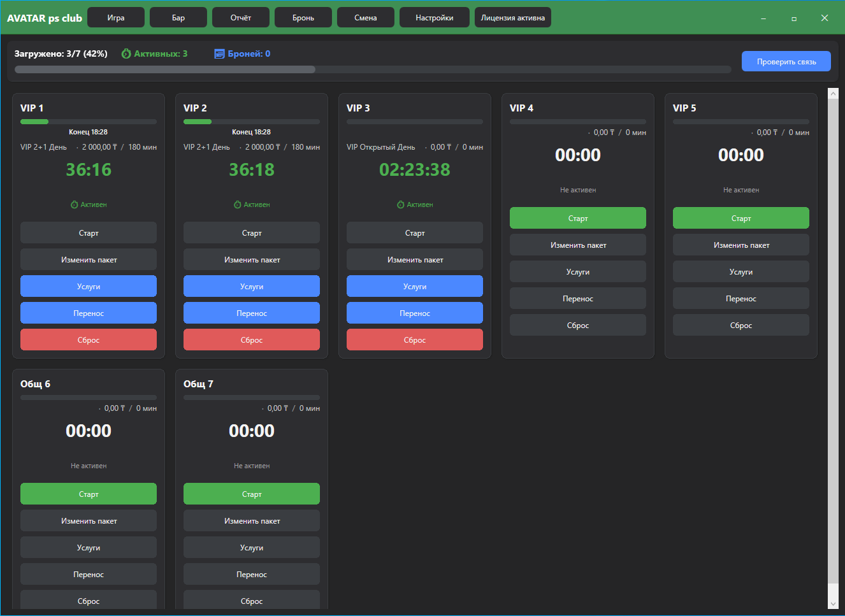Start the session on VIP 4
845x616 pixels.
tap(578, 218)
